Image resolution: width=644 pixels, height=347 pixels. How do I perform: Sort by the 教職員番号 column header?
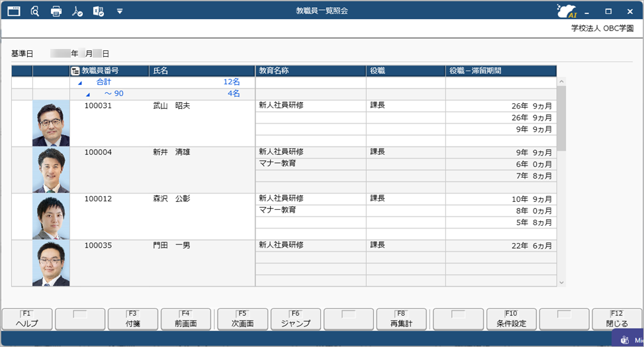(109, 71)
